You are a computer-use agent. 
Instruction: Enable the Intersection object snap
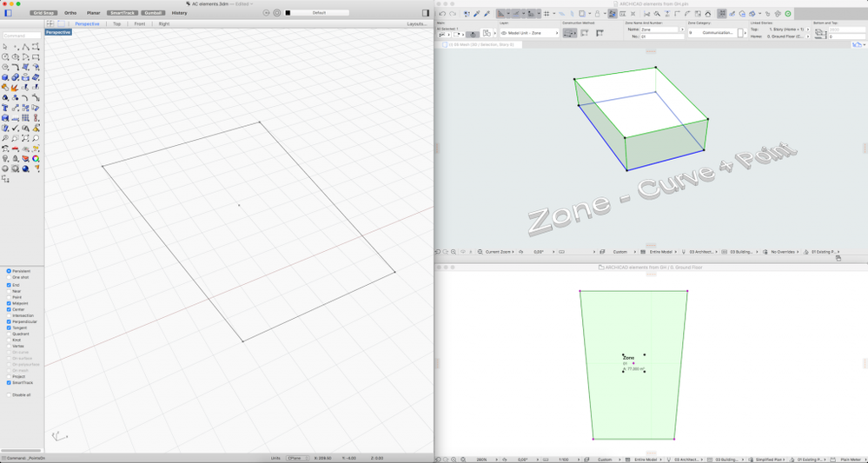(9, 315)
